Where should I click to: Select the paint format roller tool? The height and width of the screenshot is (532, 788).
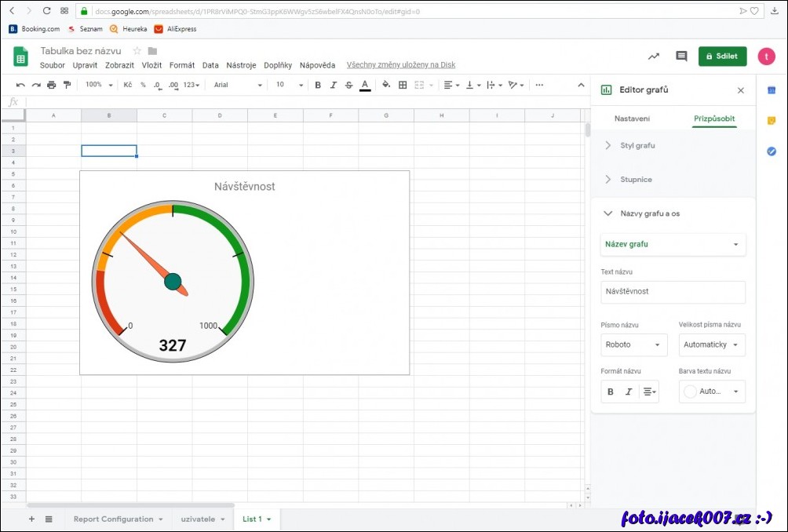[67, 85]
